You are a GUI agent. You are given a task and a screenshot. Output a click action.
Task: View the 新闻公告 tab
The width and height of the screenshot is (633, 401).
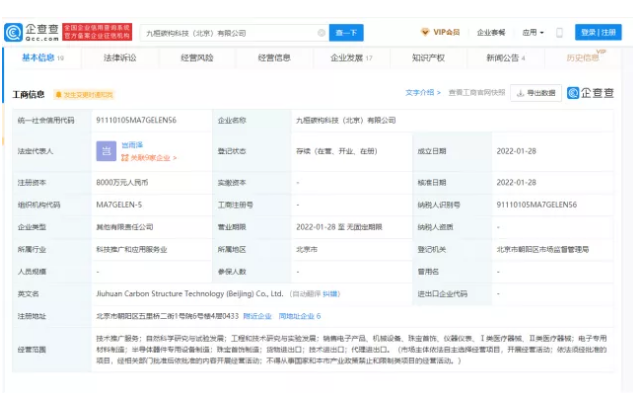505,58
